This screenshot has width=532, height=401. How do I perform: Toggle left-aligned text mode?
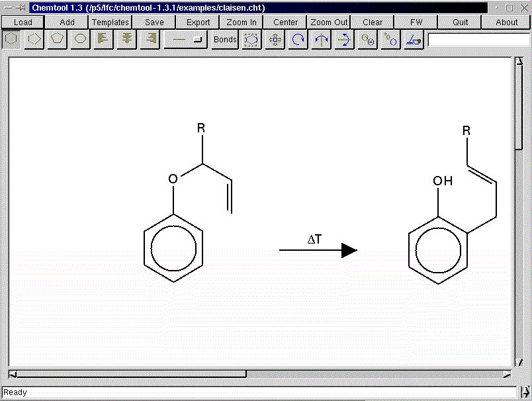coord(103,40)
